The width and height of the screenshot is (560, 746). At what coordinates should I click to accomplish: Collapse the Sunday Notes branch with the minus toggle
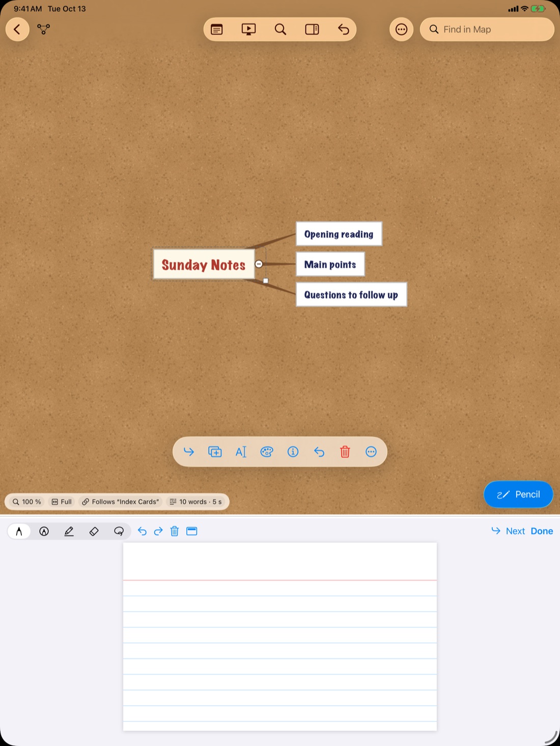pyautogui.click(x=259, y=264)
